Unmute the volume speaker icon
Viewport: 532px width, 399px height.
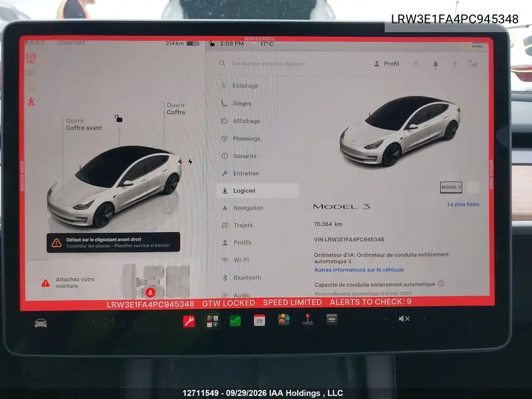point(404,318)
